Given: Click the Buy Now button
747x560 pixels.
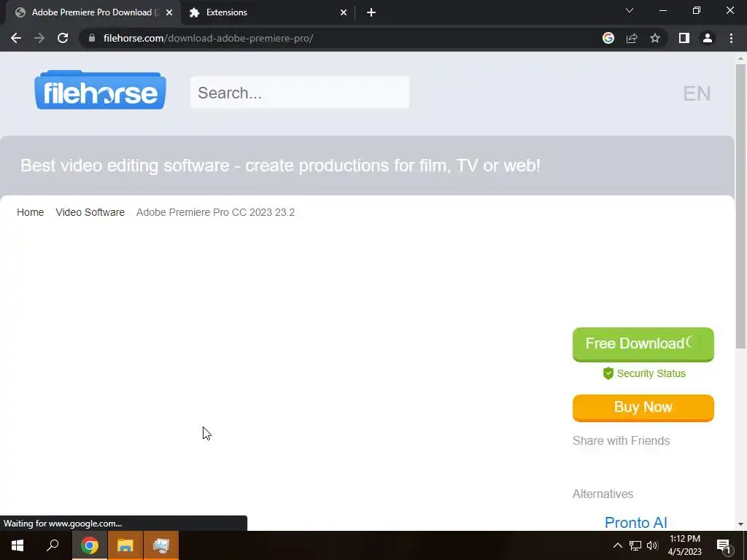Looking at the screenshot, I should click(643, 408).
